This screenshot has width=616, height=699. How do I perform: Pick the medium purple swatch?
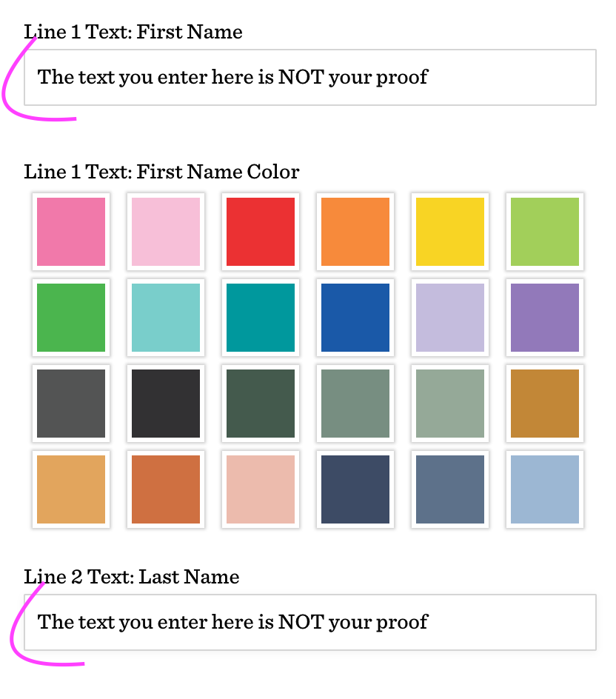pyautogui.click(x=545, y=318)
